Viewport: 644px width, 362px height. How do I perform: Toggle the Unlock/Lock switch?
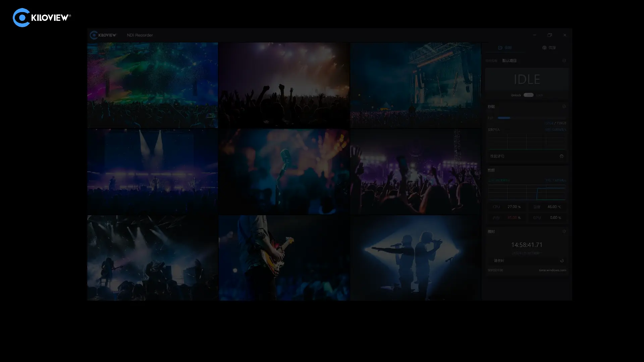pos(528,95)
